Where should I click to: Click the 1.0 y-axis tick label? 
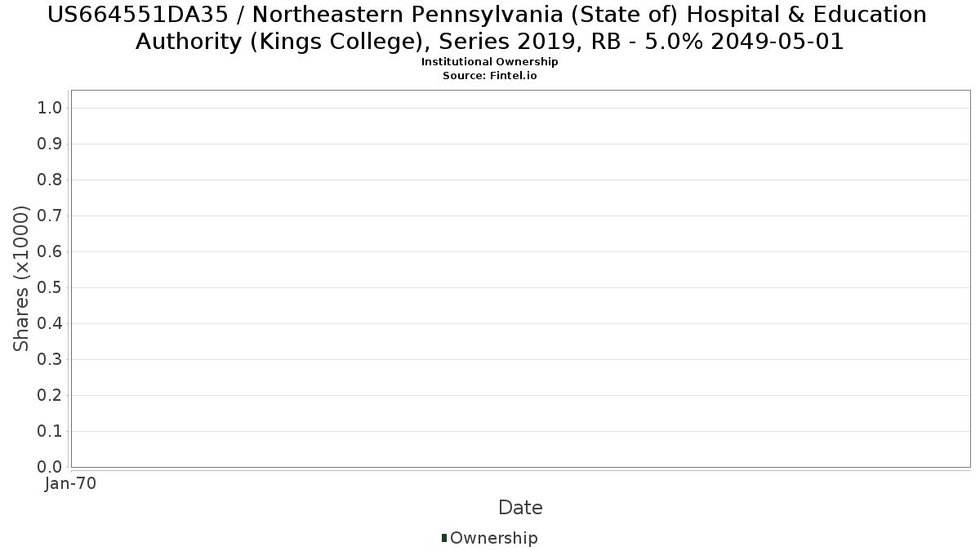(50, 108)
